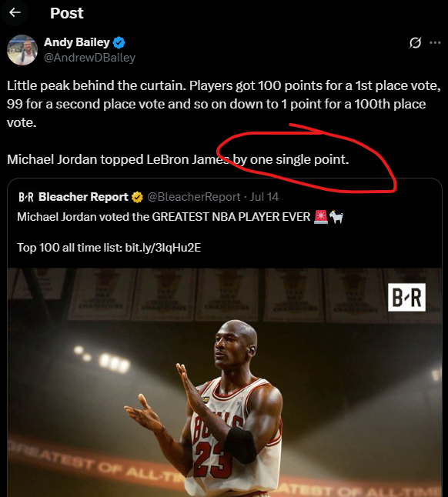Image resolution: width=448 pixels, height=497 pixels.
Task: Go back using the arrow icon
Action: tap(15, 12)
